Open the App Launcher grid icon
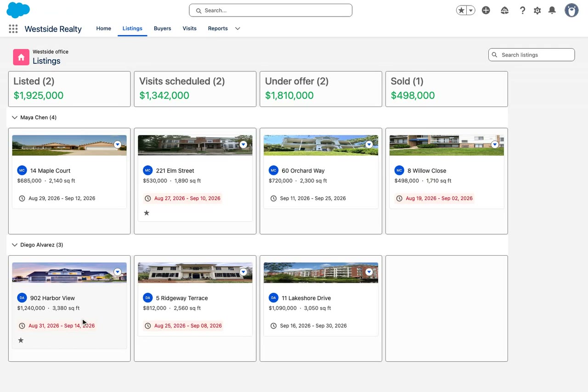The image size is (588, 392). pyautogui.click(x=13, y=29)
